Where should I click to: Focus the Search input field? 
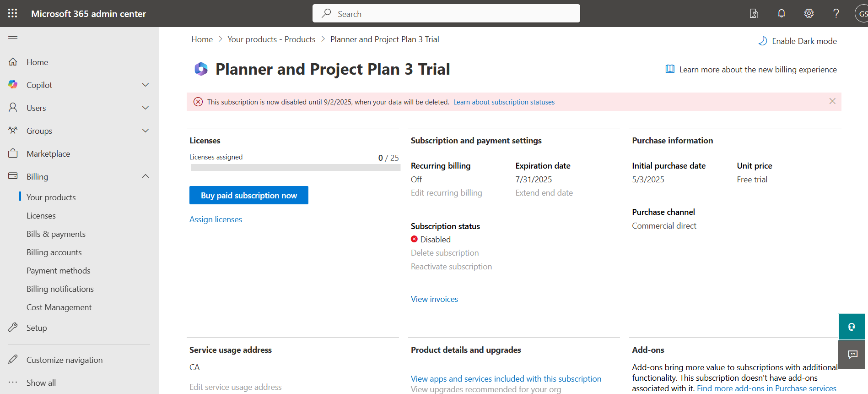(x=446, y=13)
